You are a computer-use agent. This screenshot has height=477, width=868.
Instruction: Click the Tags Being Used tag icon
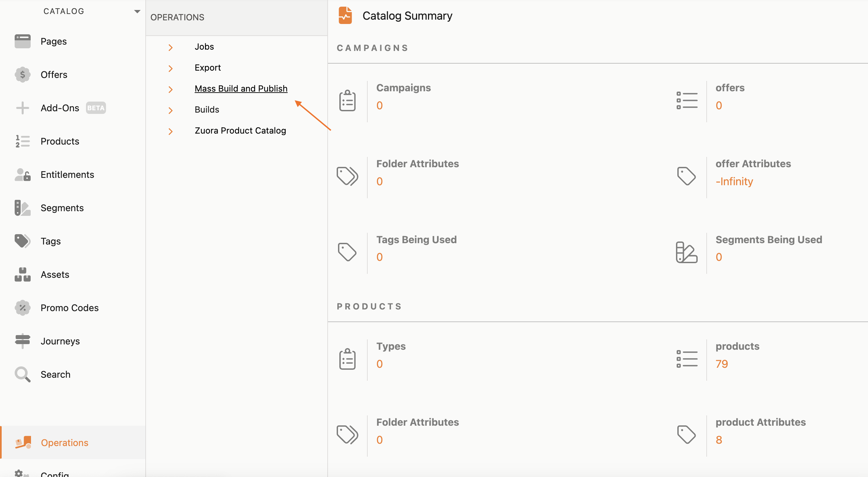(347, 252)
